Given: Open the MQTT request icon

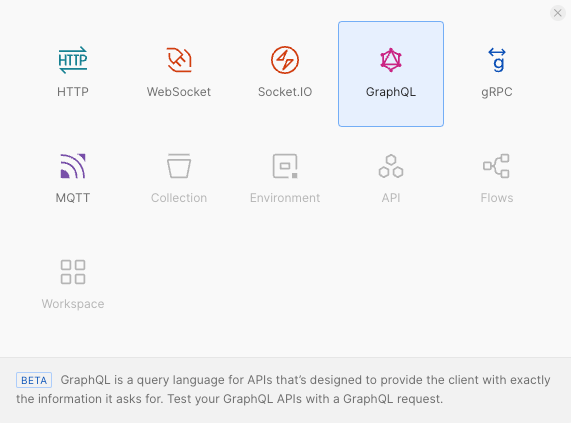Looking at the screenshot, I should (73, 166).
